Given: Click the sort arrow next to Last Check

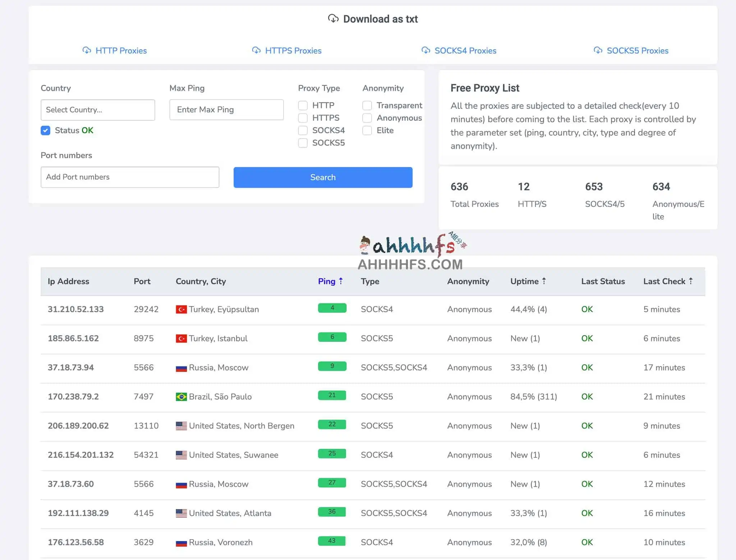Looking at the screenshot, I should click(691, 281).
